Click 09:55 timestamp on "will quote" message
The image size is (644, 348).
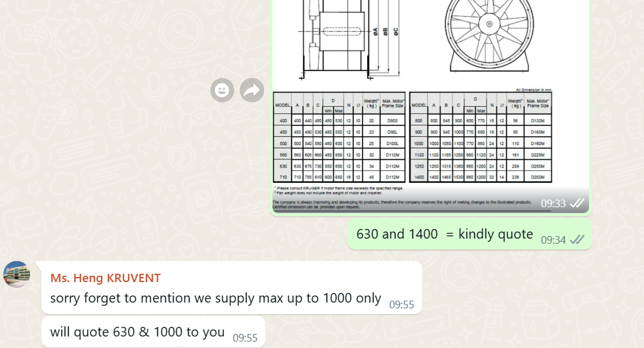(245, 338)
